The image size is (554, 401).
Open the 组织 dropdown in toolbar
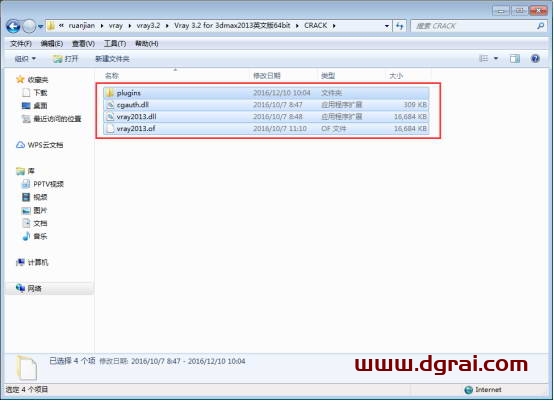point(25,59)
